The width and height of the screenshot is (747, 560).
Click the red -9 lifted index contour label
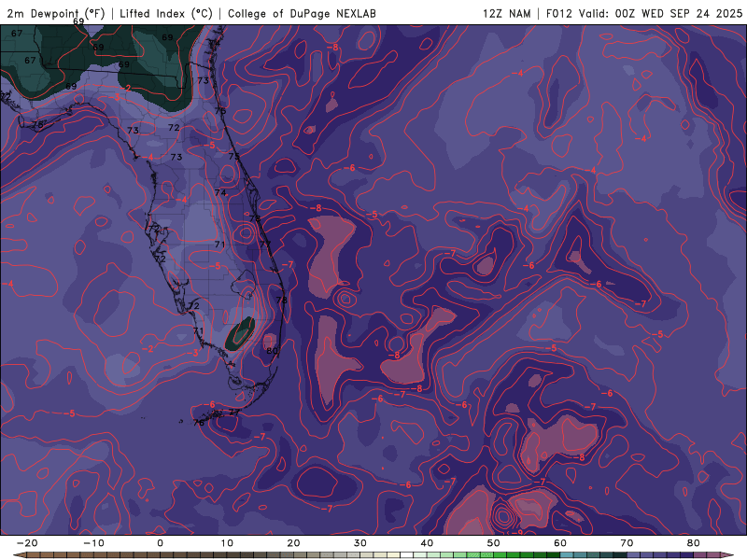point(518,532)
